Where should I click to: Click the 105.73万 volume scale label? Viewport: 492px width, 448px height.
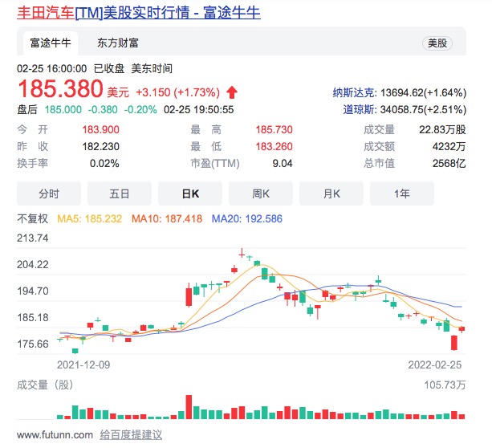coord(445,385)
